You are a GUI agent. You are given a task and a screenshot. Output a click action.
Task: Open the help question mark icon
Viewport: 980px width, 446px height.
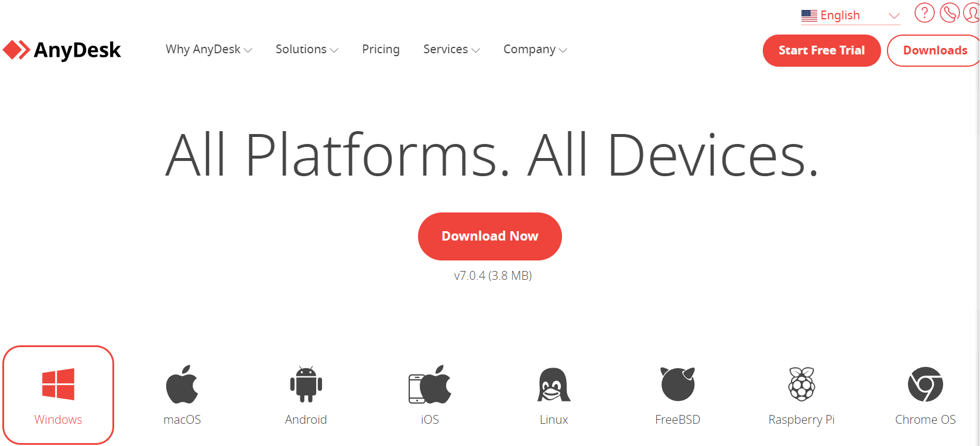click(924, 12)
